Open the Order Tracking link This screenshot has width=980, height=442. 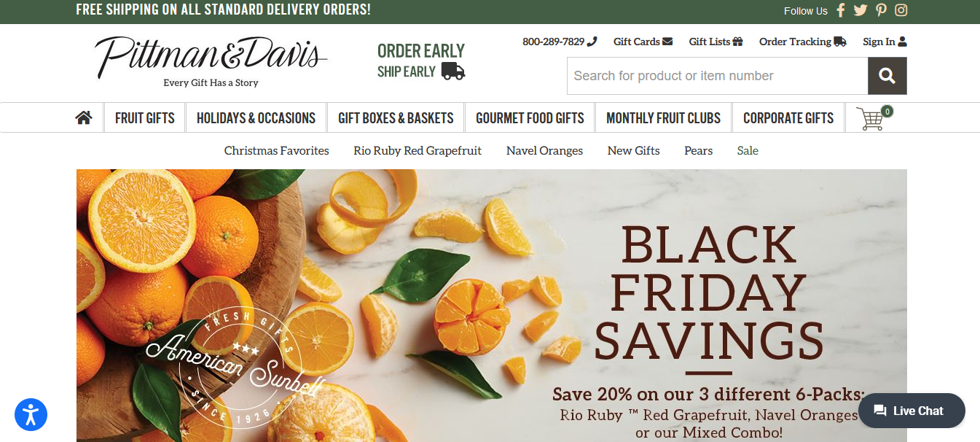[x=802, y=42]
